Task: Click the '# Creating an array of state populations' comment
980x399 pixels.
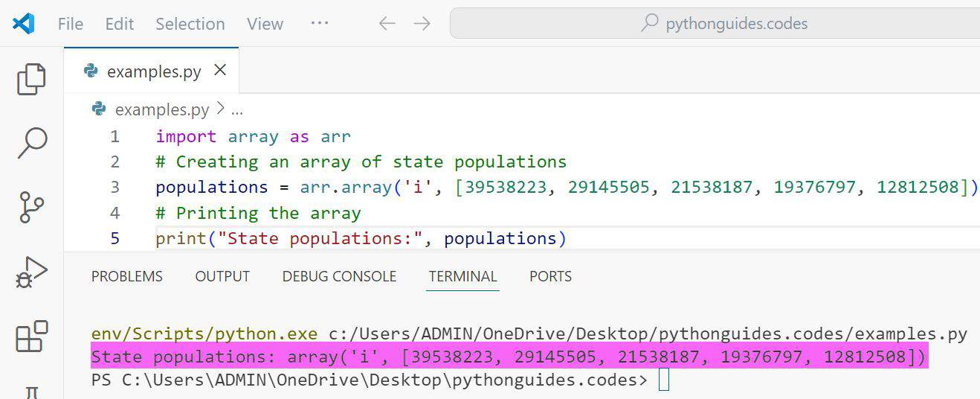Action: point(361,162)
